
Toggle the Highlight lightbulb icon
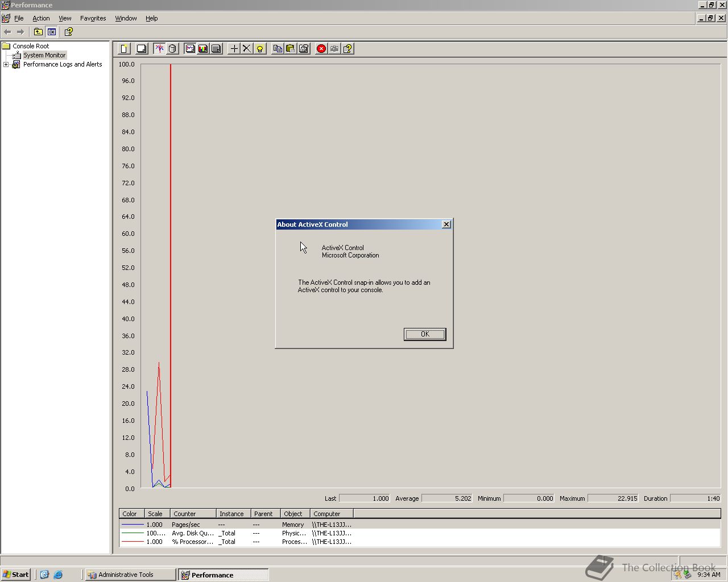pyautogui.click(x=260, y=49)
